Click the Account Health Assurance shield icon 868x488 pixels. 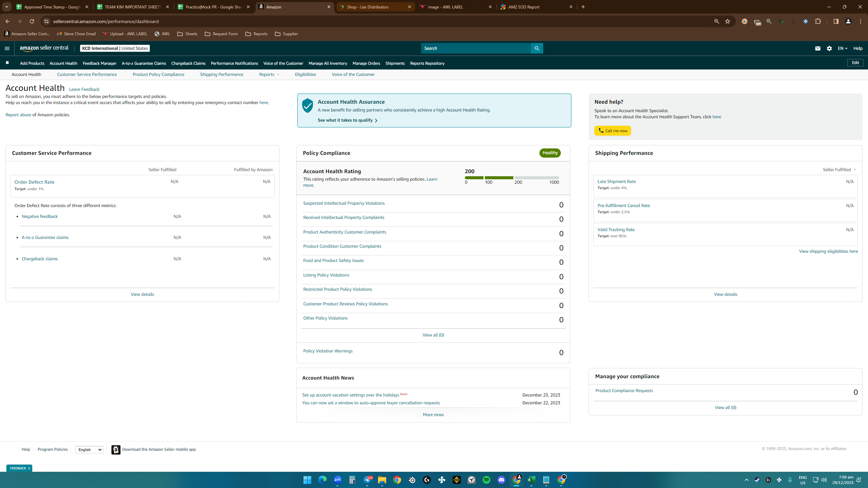point(308,106)
